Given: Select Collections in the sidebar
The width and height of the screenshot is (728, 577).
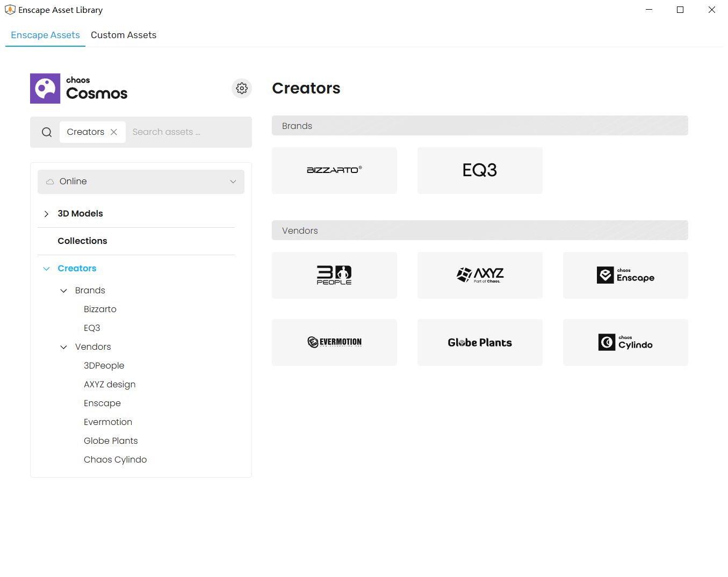Looking at the screenshot, I should pos(82,241).
